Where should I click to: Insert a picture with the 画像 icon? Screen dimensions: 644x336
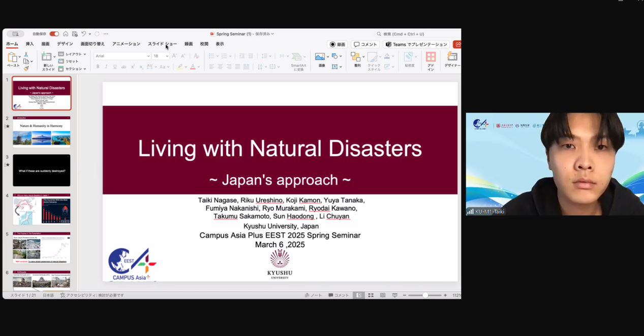point(320,57)
